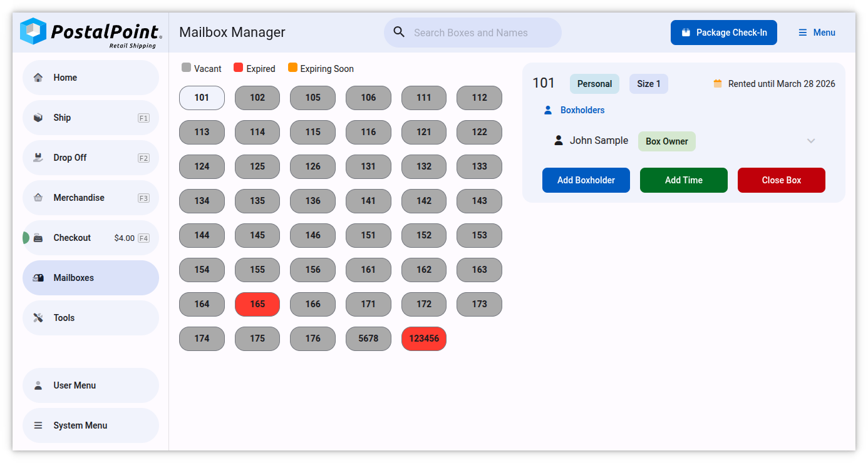Viewport: 868px width, 463px height.
Task: Click the Add Time button
Action: coord(683,180)
